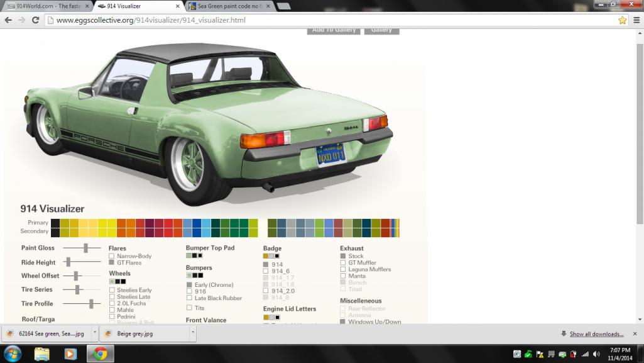Click the monitor-shaped tray icon beside the flag

[x=551, y=354]
